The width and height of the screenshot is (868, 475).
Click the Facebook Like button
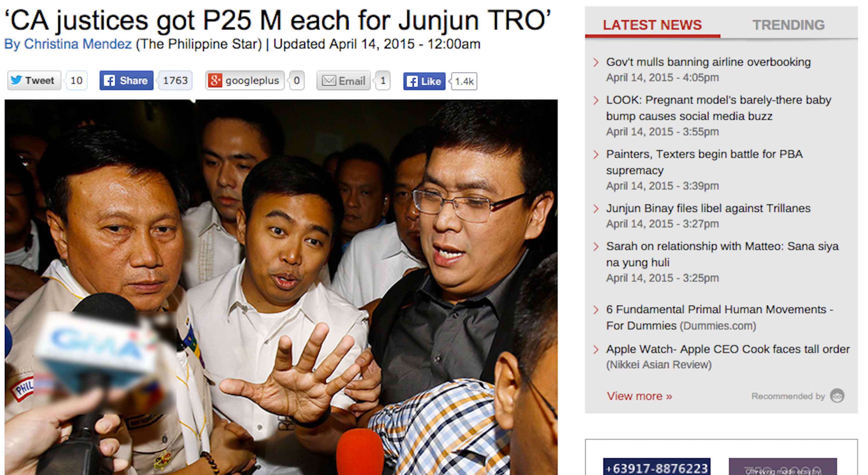[x=424, y=81]
